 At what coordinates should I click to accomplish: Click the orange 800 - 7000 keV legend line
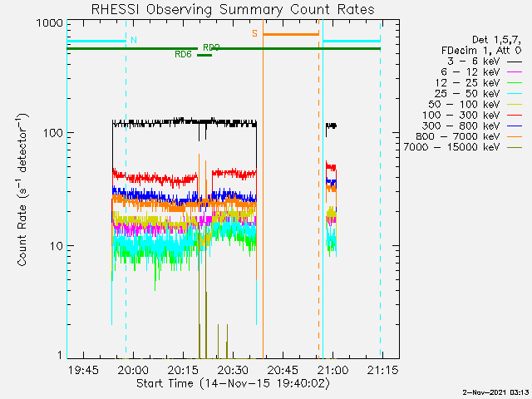[515, 136]
